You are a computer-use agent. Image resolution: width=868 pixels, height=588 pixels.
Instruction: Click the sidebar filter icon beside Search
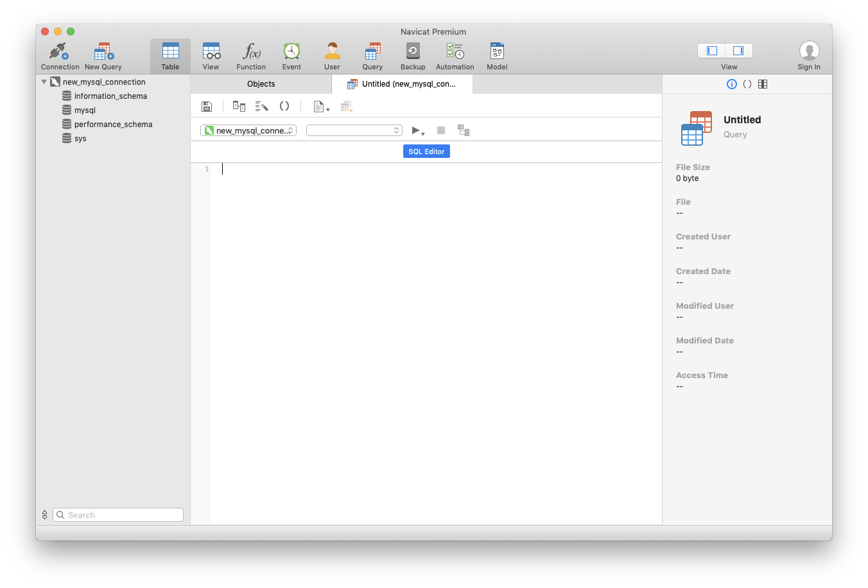pyautogui.click(x=44, y=515)
